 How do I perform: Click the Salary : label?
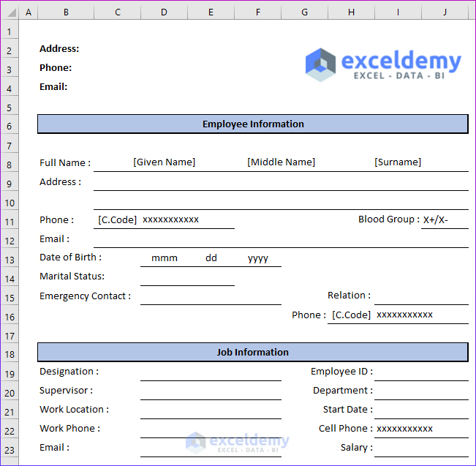click(x=356, y=448)
